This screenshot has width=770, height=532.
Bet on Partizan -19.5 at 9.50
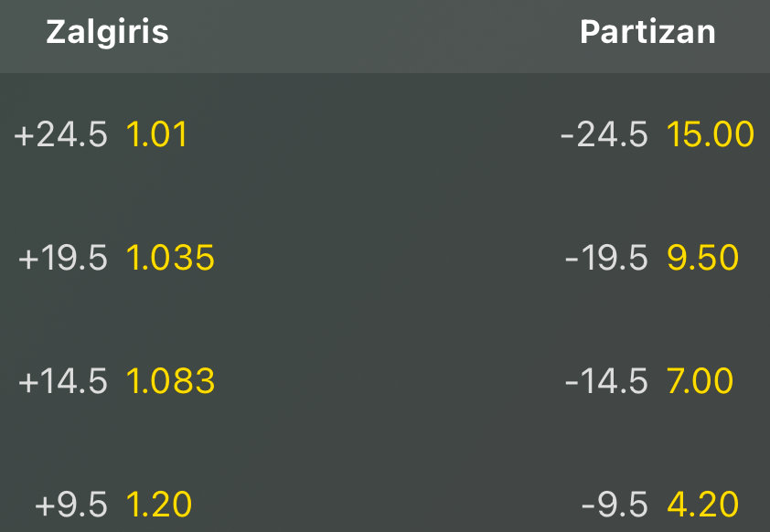click(702, 259)
